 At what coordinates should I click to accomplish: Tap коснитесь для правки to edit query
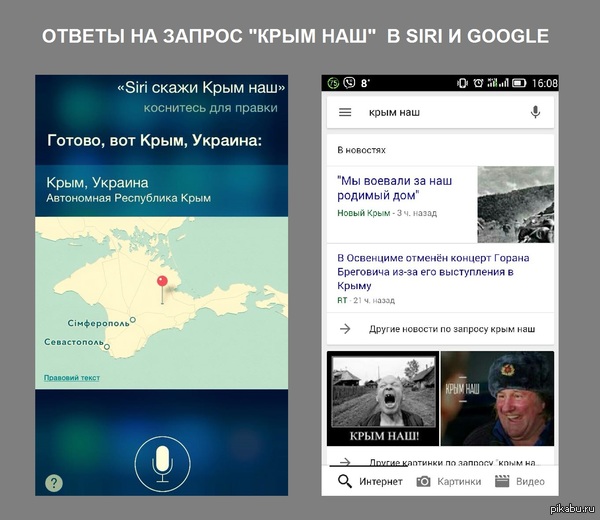tap(210, 108)
